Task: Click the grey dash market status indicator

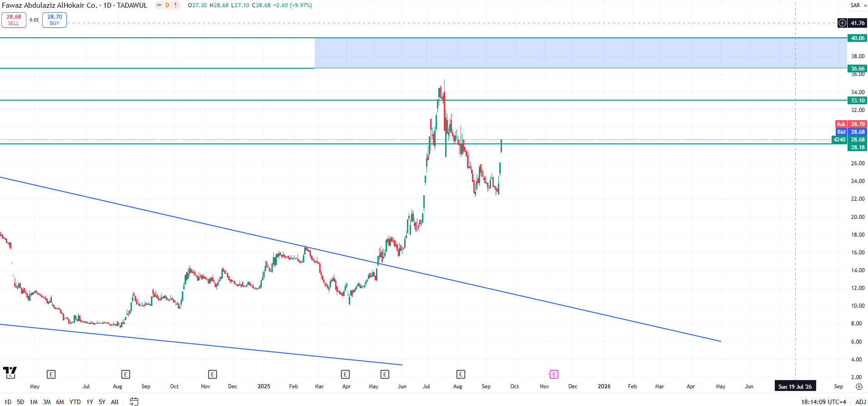Action: coord(159,5)
